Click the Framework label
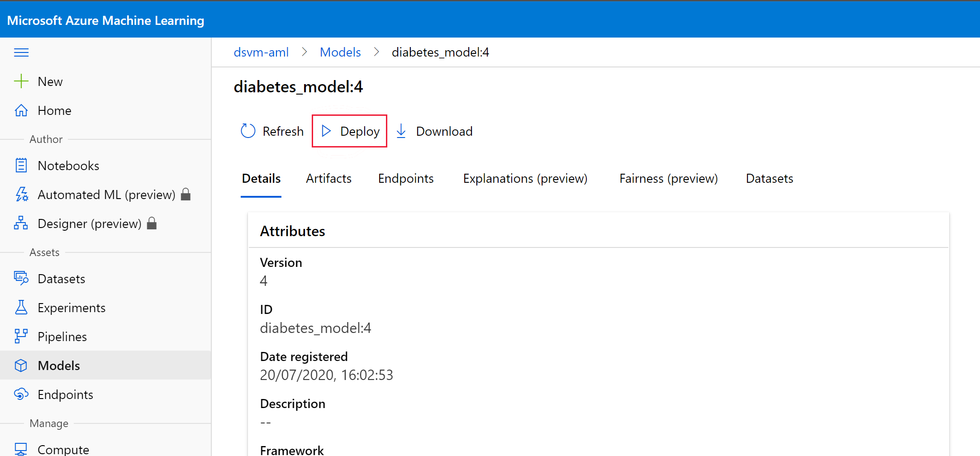The image size is (980, 456). [x=292, y=451]
